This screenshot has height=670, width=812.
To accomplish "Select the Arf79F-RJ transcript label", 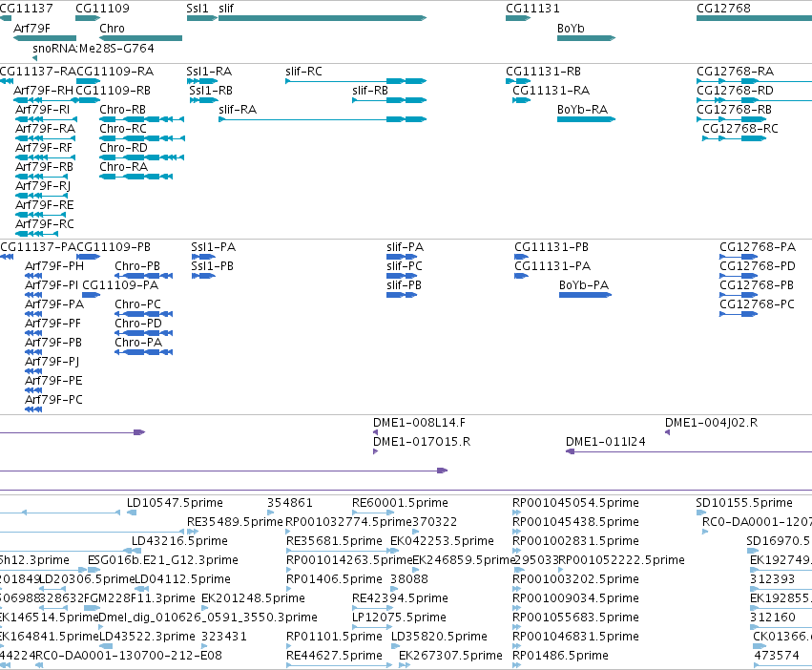I will coord(43,186).
